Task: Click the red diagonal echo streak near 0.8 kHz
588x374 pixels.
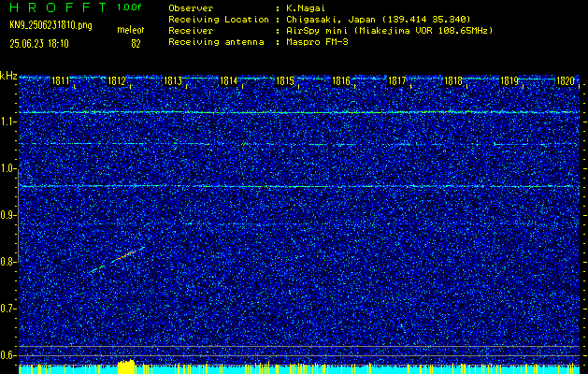Action: click(x=126, y=255)
